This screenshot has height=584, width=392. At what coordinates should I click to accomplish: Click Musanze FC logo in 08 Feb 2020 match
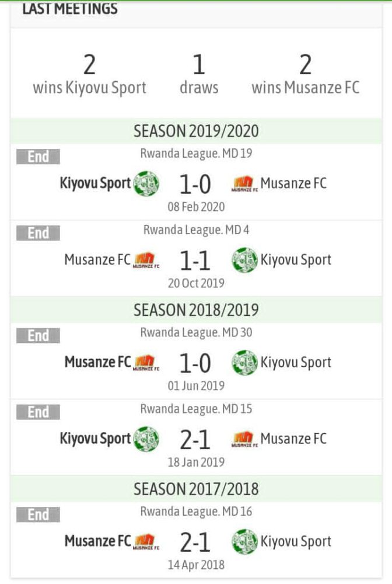pyautogui.click(x=245, y=185)
